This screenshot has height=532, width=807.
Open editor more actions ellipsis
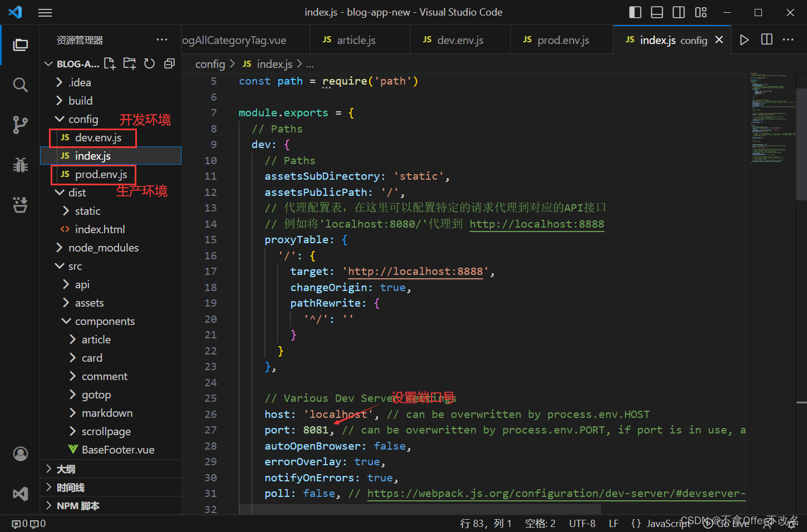(788, 40)
